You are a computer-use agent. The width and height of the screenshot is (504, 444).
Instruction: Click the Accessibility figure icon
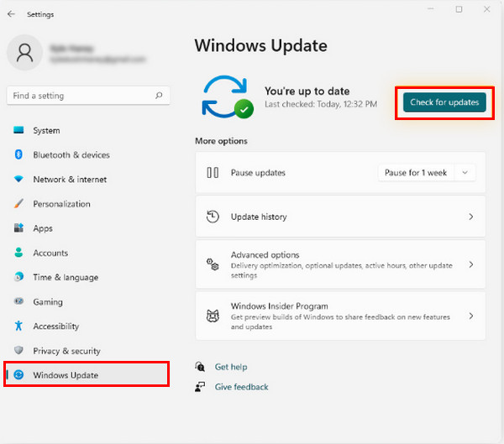18,326
